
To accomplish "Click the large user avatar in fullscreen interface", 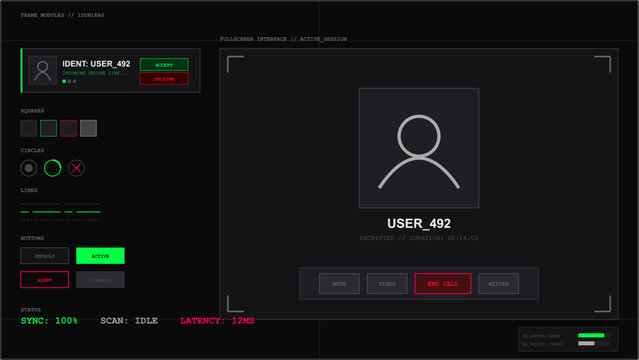I will click(x=419, y=148).
